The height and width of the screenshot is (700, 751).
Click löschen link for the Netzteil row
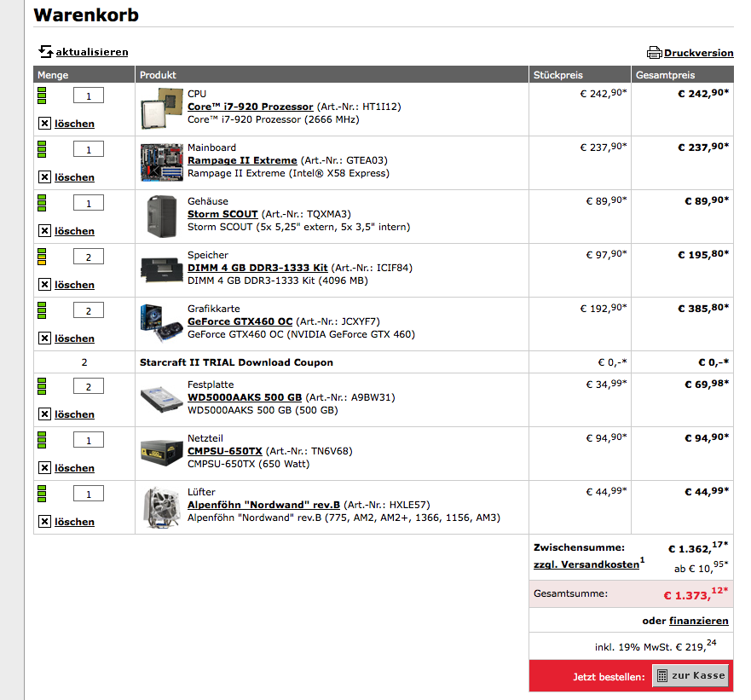pos(74,467)
